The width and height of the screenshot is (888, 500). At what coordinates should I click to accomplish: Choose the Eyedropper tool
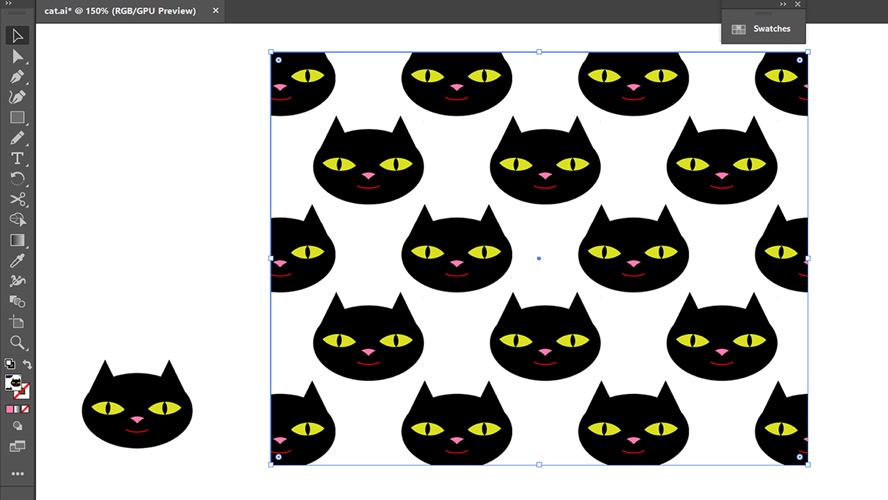pos(18,260)
